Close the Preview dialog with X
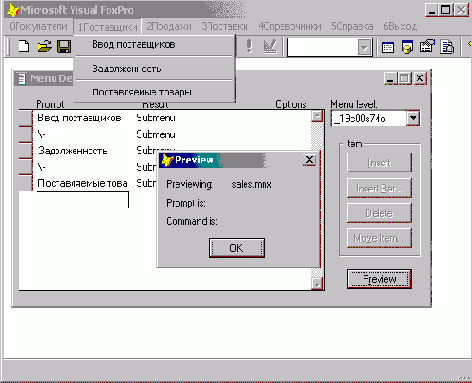472x383 pixels. point(309,160)
